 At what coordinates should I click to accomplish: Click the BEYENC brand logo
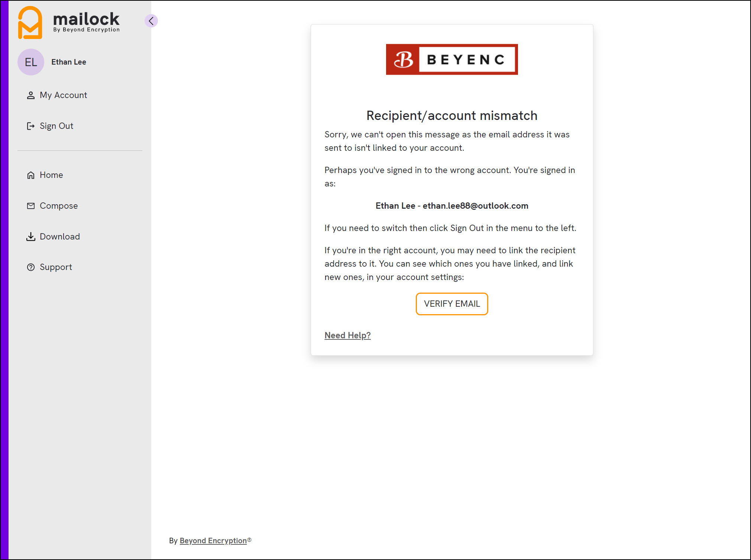click(x=451, y=59)
